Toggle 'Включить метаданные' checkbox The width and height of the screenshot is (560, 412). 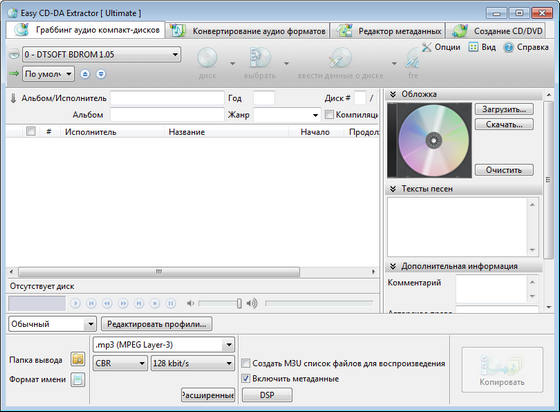(245, 378)
